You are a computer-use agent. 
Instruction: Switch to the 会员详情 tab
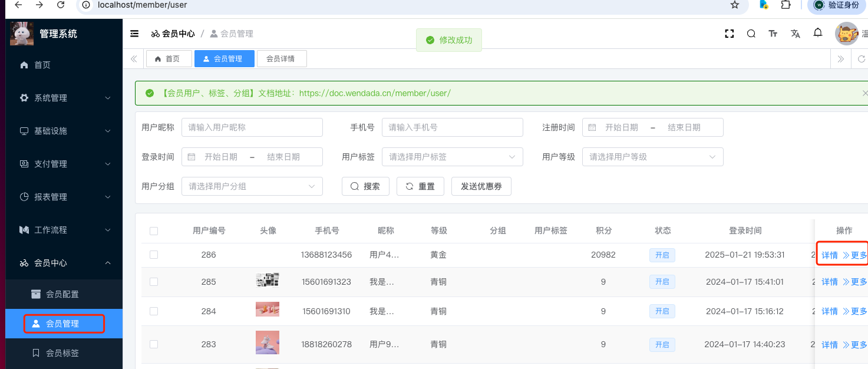[282, 59]
